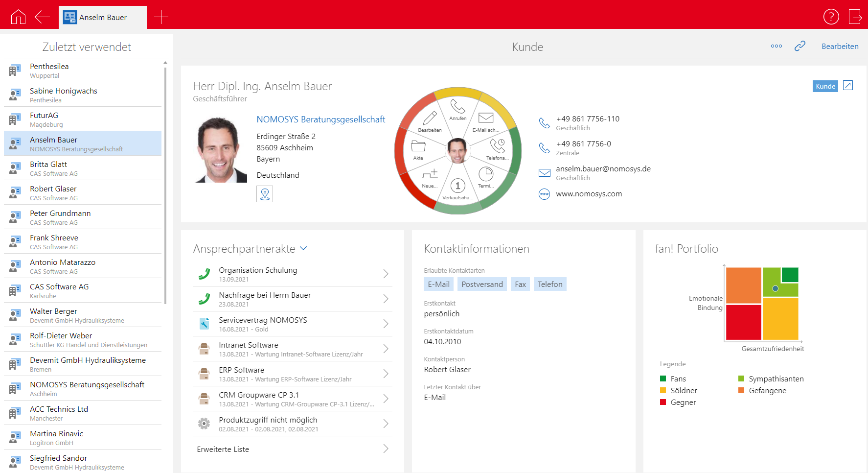Click email anselm.bauer@nomosys.de
Viewport: 868px width, 473px height.
tap(603, 169)
